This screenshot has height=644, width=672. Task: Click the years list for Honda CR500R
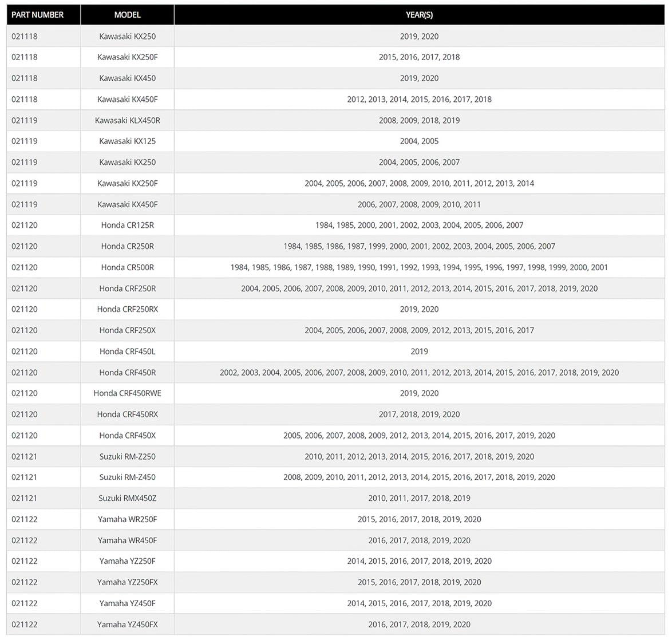click(x=419, y=267)
